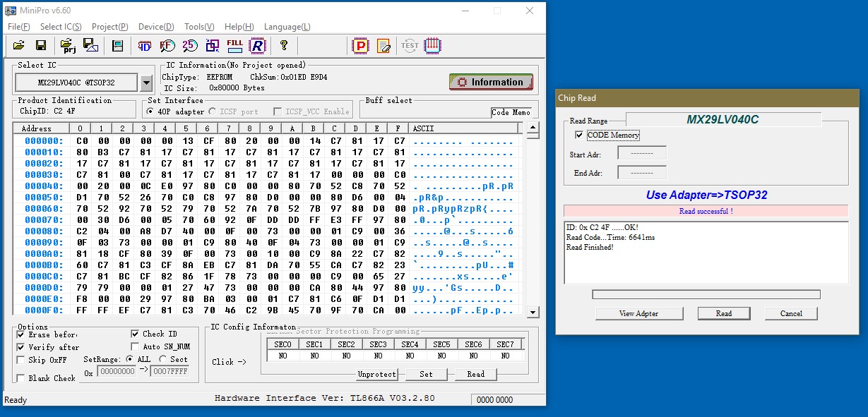Click the Set sector protection button
This screenshot has width=868, height=417.
(426, 374)
